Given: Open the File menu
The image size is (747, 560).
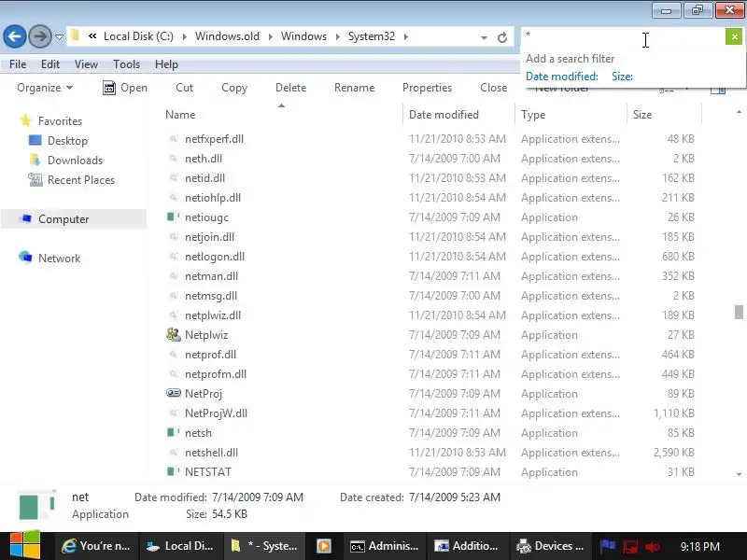Looking at the screenshot, I should pos(18,64).
